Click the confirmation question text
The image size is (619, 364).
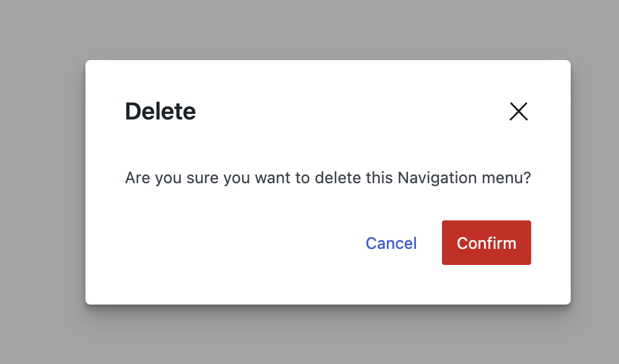pyautogui.click(x=328, y=178)
